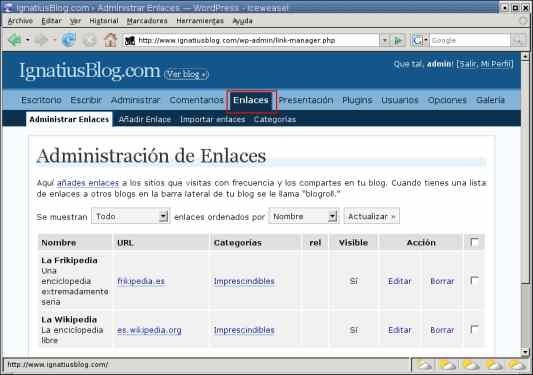Open the frikipedia.es URL link
The height and width of the screenshot is (375, 533).
(x=141, y=281)
